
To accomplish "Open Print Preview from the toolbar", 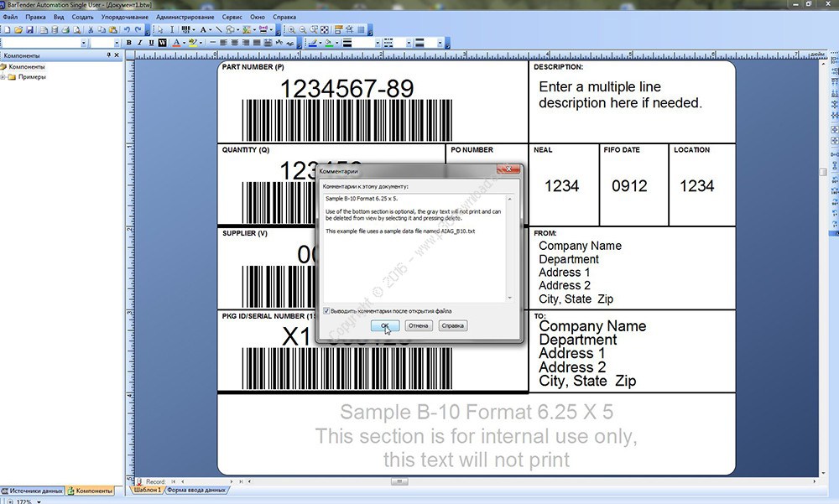I will (76, 30).
